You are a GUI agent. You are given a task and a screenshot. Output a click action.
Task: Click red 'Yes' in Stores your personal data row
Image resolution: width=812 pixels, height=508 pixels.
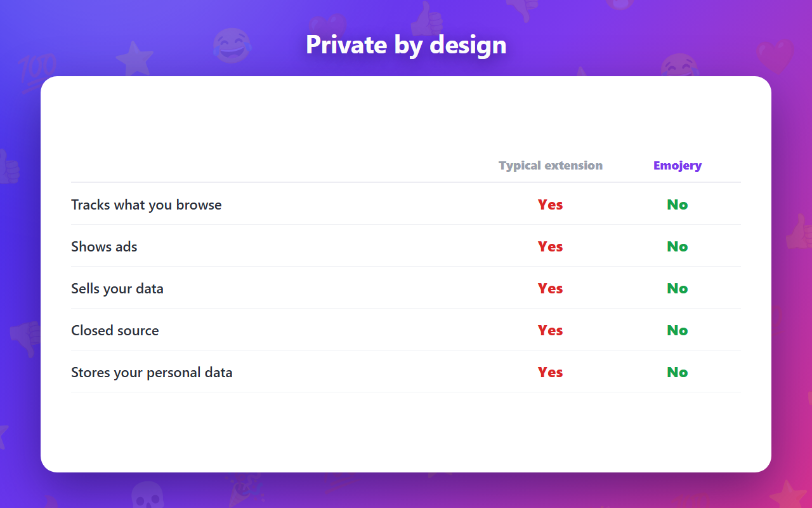pos(551,372)
